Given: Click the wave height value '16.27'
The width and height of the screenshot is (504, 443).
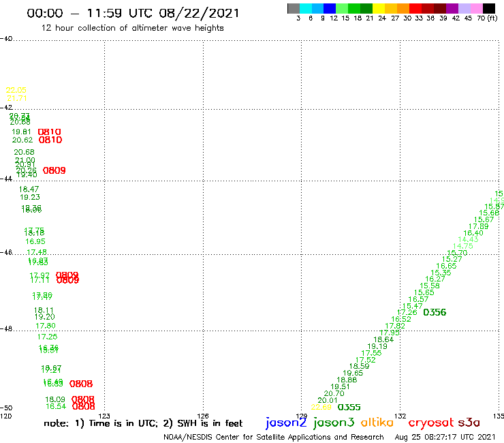Looking at the screenshot, I should [435, 279].
